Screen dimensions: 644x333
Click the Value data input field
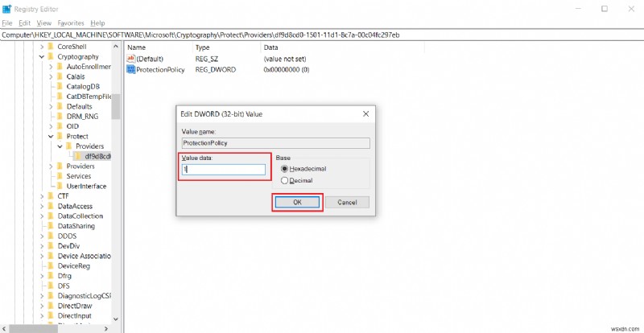(224, 170)
